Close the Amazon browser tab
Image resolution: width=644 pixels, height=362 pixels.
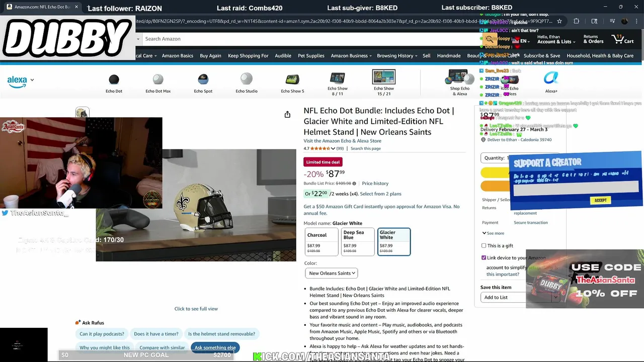tap(76, 7)
